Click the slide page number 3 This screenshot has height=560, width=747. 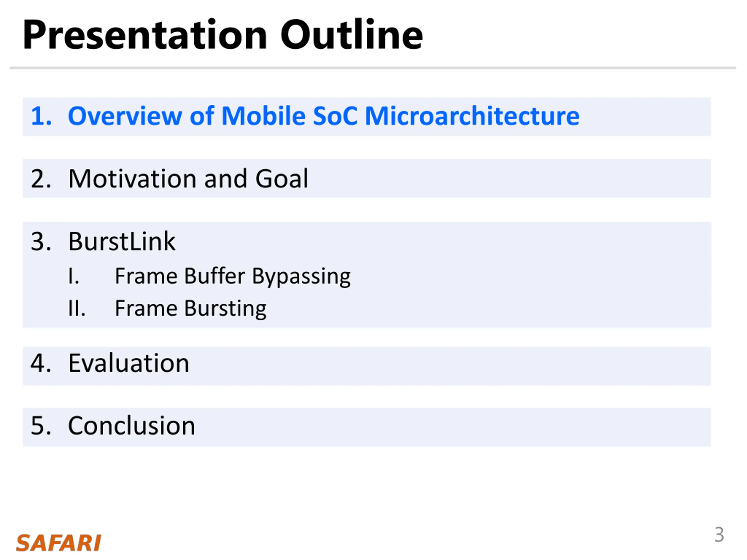click(719, 535)
